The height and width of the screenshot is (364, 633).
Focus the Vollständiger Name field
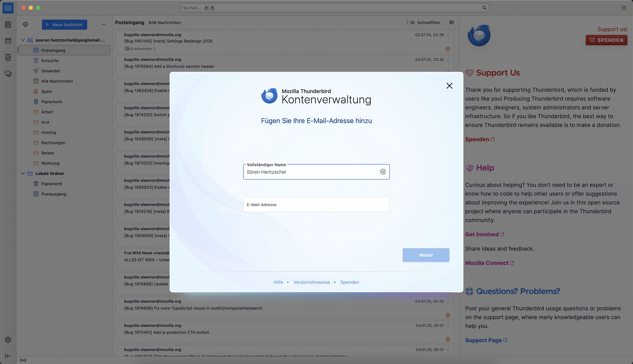click(x=316, y=172)
